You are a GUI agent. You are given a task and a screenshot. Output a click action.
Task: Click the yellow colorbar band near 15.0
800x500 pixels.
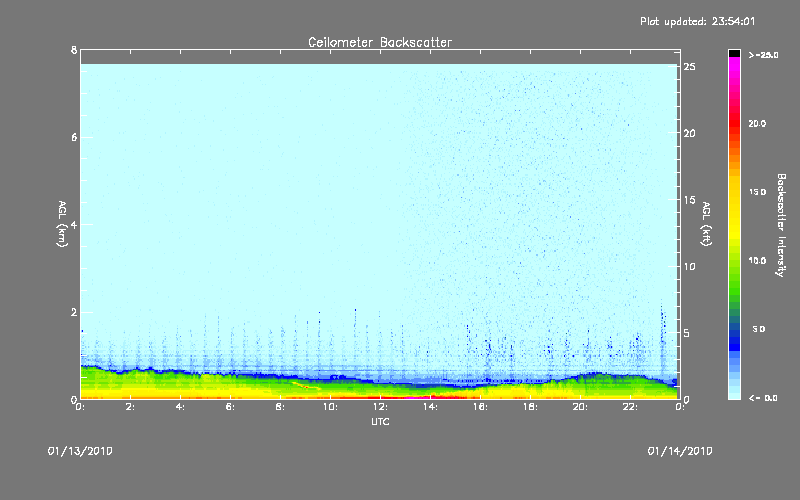coord(734,194)
